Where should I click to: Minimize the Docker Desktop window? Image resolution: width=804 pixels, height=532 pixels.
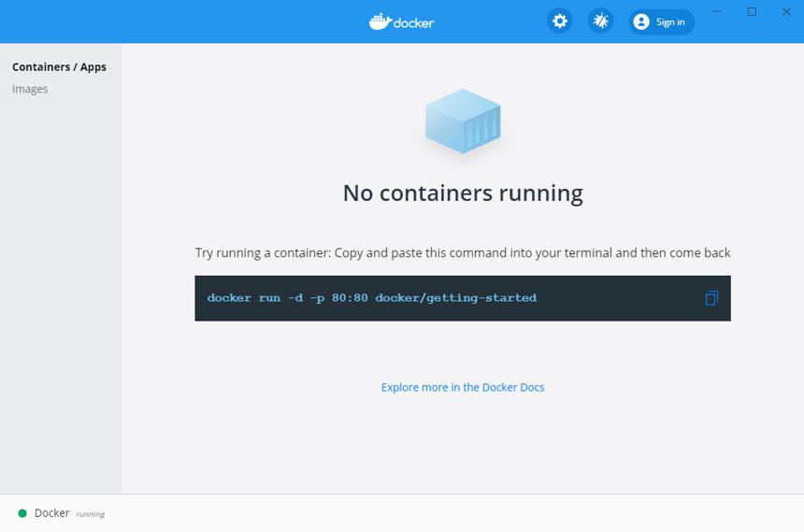[x=717, y=11]
